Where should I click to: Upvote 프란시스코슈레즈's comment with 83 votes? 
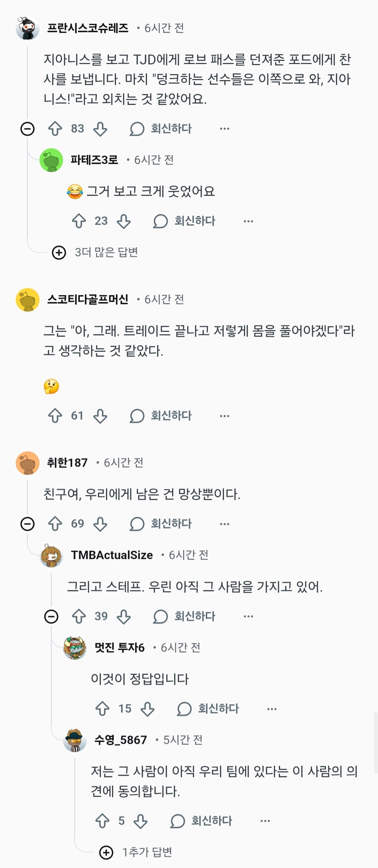point(55,129)
